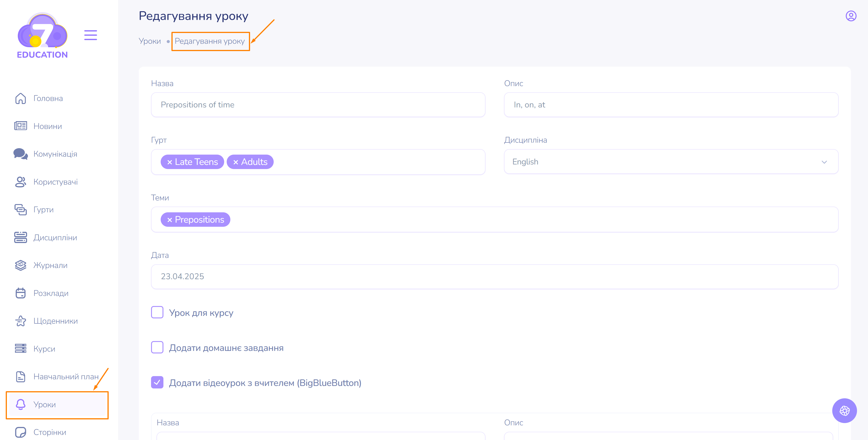This screenshot has height=440, width=868.
Task: Click the Головна home icon
Action: tap(21, 98)
